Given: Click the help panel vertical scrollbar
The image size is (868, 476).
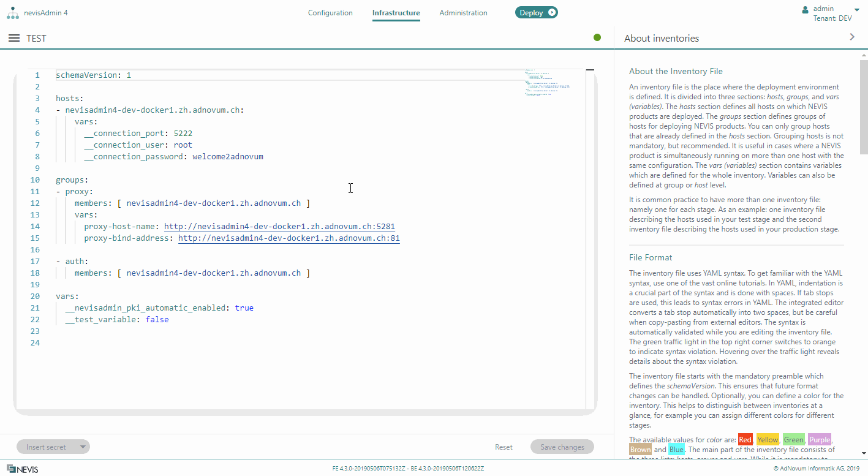Looking at the screenshot, I should tap(863, 107).
